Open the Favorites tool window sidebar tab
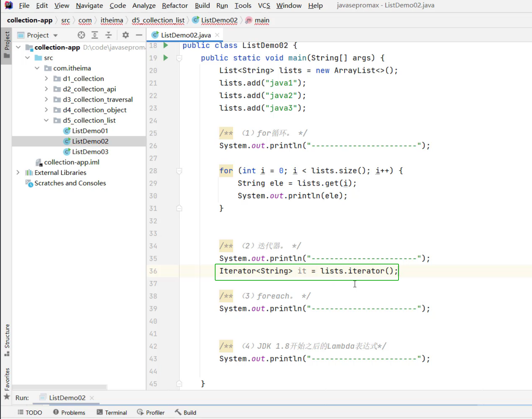The image size is (532, 419). [7, 383]
